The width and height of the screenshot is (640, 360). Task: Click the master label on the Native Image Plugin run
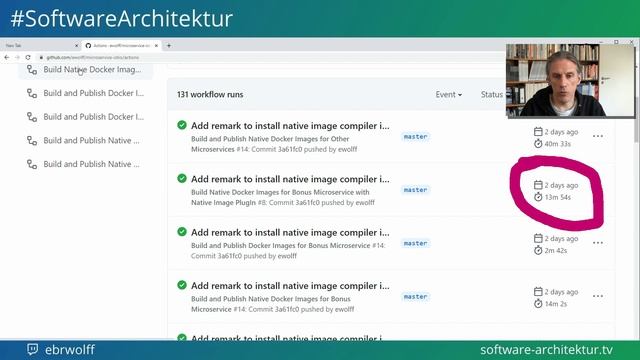416,190
